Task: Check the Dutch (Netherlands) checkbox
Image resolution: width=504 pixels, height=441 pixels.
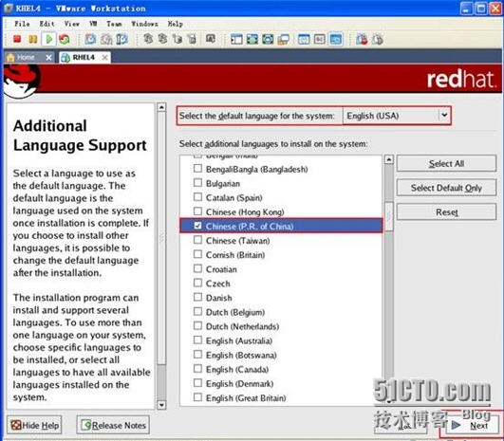Action: (197, 325)
